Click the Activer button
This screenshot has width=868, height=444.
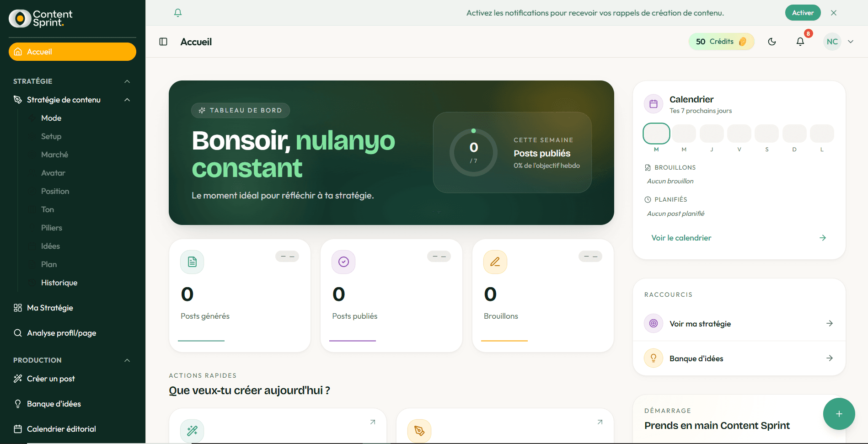(x=803, y=13)
